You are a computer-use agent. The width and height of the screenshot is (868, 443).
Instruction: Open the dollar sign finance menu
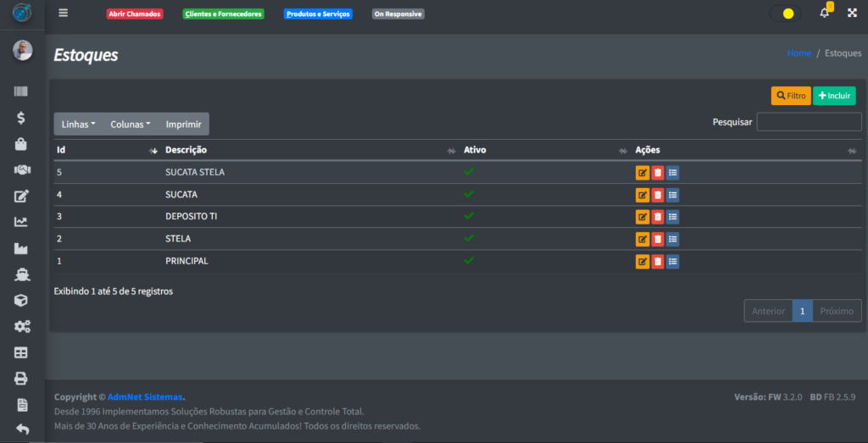[21, 118]
